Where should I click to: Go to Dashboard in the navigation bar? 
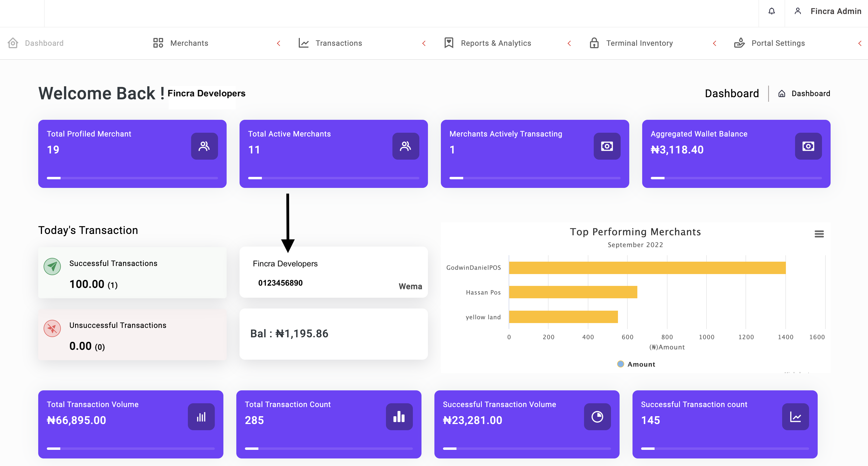tap(44, 43)
